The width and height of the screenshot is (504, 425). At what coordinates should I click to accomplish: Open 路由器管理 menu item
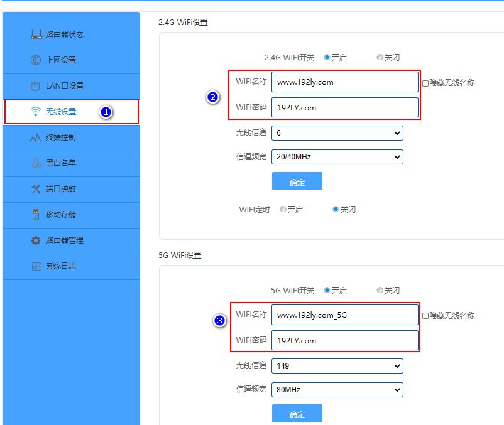coord(72,240)
